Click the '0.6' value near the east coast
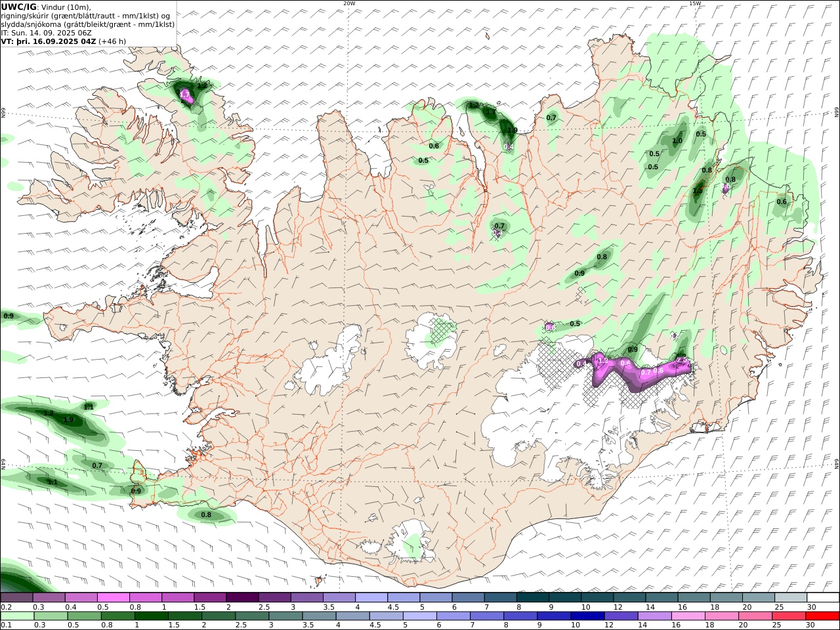 [782, 202]
